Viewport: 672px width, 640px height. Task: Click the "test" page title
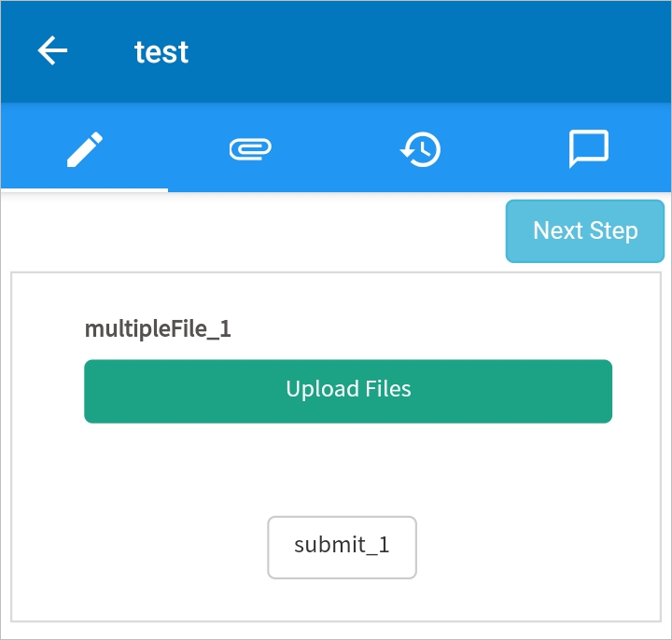tap(161, 51)
